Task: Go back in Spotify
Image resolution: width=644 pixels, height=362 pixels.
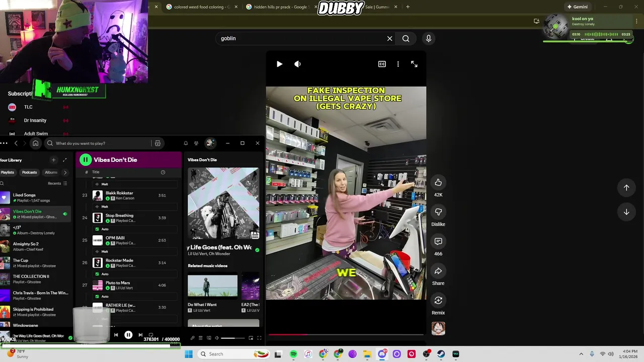Action: point(16,143)
